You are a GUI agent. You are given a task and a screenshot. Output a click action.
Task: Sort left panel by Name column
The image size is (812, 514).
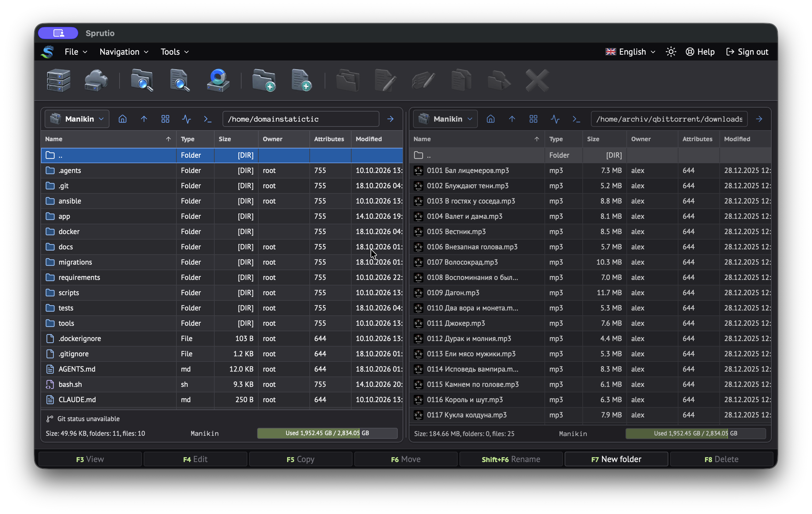point(108,139)
